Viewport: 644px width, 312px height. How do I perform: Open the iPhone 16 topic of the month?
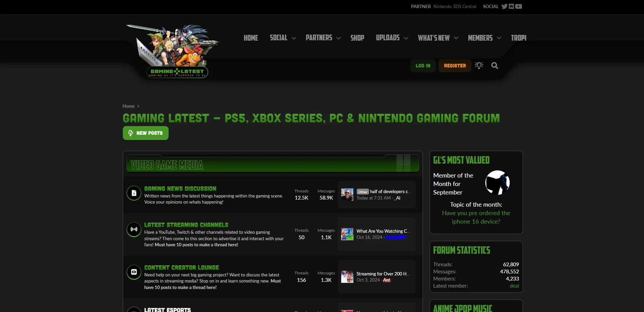coord(476,217)
